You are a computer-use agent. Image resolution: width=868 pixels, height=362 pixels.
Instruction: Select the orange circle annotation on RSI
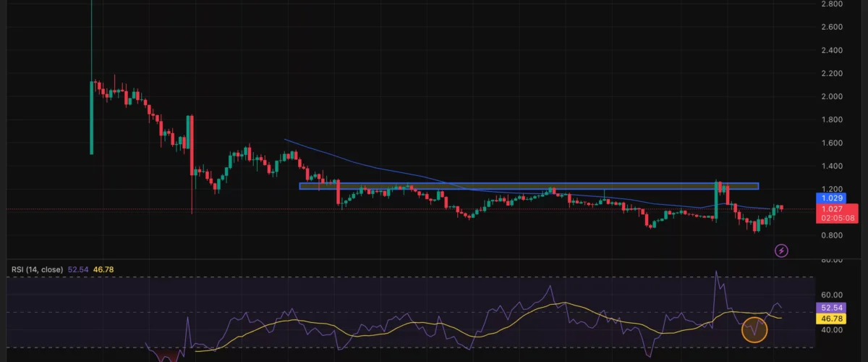tap(754, 329)
